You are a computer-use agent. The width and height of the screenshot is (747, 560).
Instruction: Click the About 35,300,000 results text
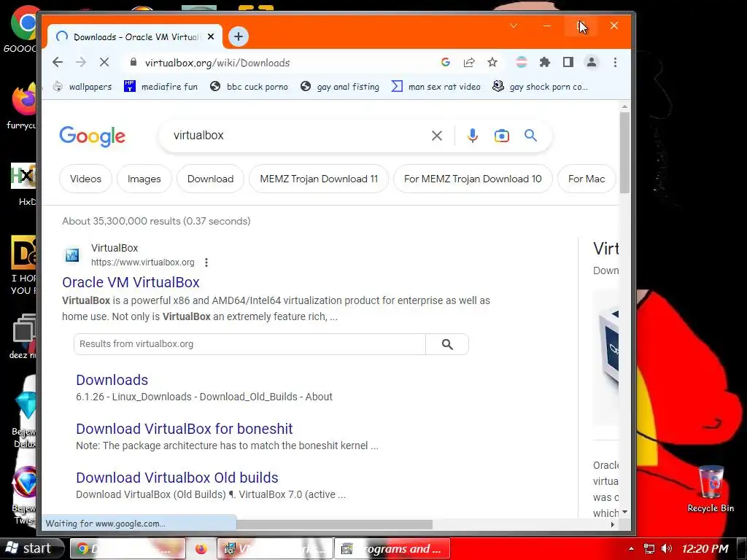coord(156,221)
